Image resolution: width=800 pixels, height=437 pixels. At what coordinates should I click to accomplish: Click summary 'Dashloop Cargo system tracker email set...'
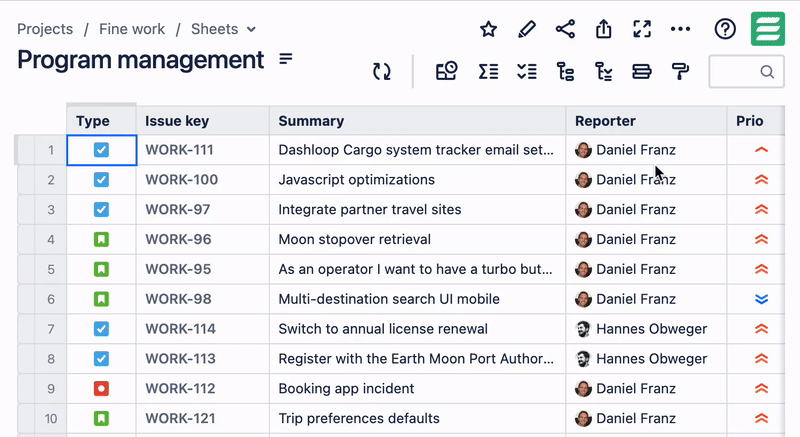(416, 150)
